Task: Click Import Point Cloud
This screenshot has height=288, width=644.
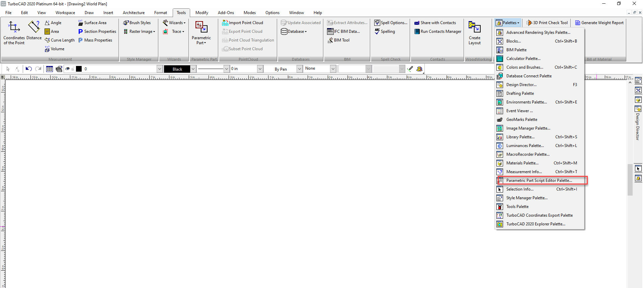Action: [x=243, y=23]
